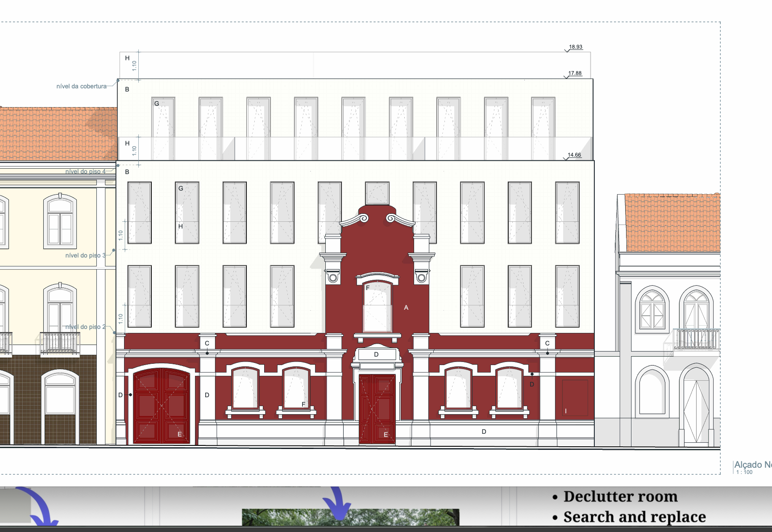
Task: Select the 18.93 elevation marker
Action: pos(575,47)
